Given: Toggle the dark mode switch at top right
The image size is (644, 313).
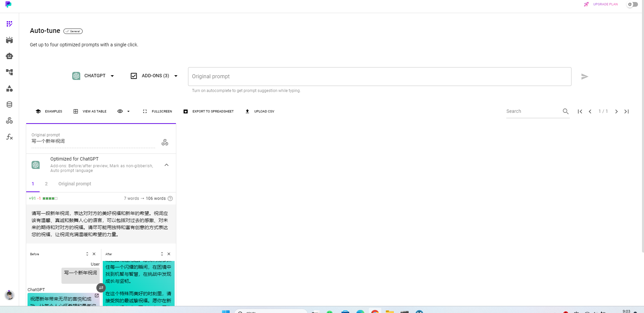Looking at the screenshot, I should (x=633, y=4).
